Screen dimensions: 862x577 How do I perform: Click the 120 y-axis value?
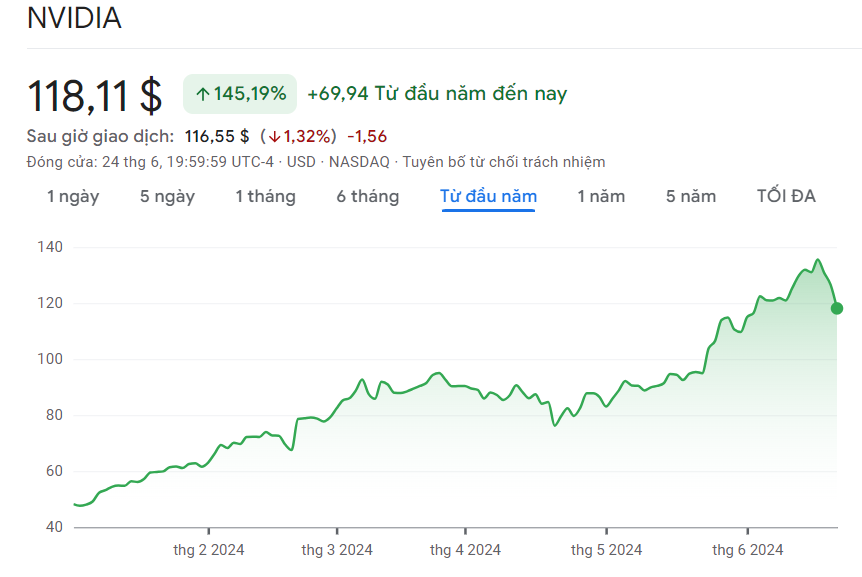click(x=50, y=303)
